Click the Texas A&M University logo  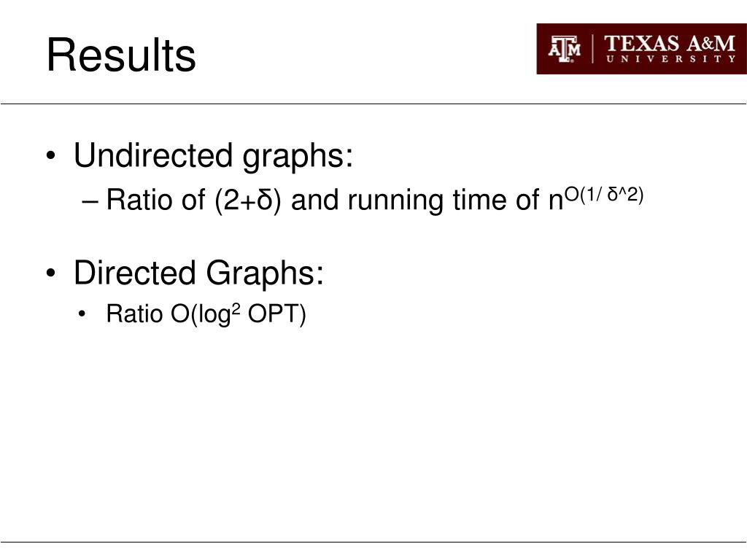pyautogui.click(x=641, y=49)
